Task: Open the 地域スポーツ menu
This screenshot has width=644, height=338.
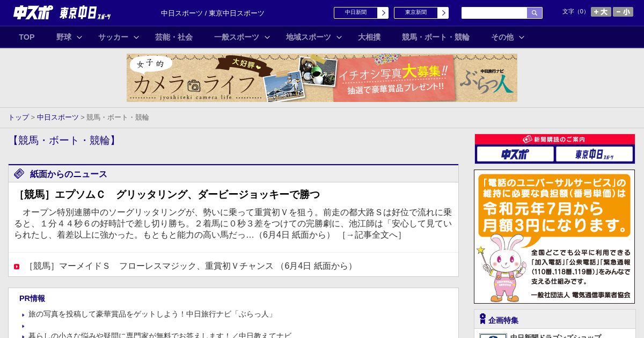Action: [309, 37]
